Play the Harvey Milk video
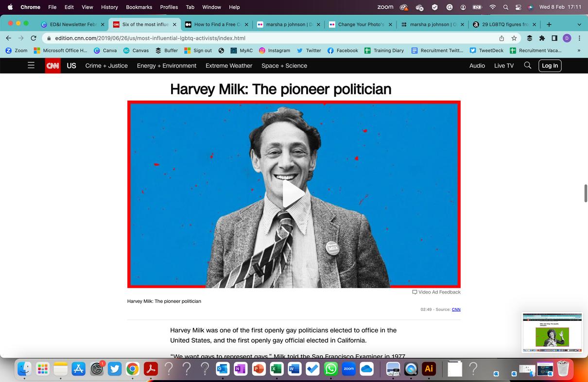This screenshot has width=588, height=382. click(x=293, y=194)
